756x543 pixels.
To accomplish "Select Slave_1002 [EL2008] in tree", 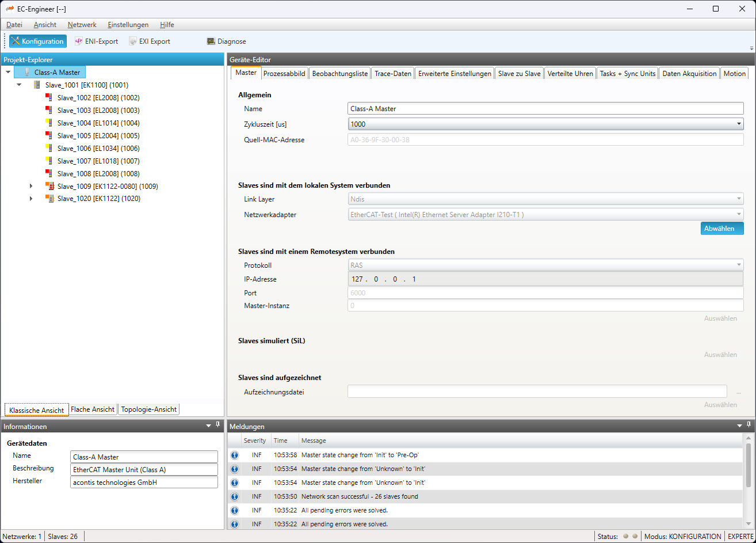I will [x=98, y=98].
